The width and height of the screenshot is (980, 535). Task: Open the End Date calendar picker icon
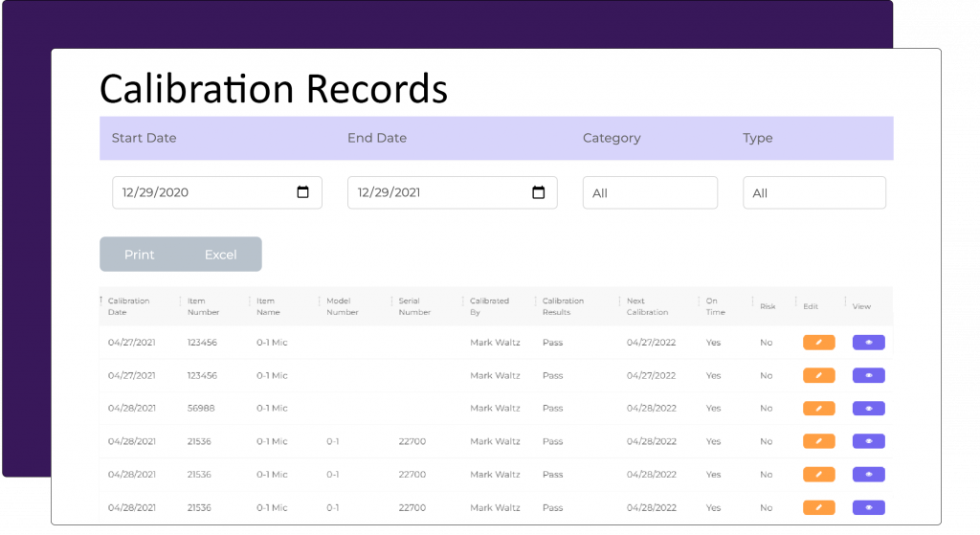click(x=538, y=191)
